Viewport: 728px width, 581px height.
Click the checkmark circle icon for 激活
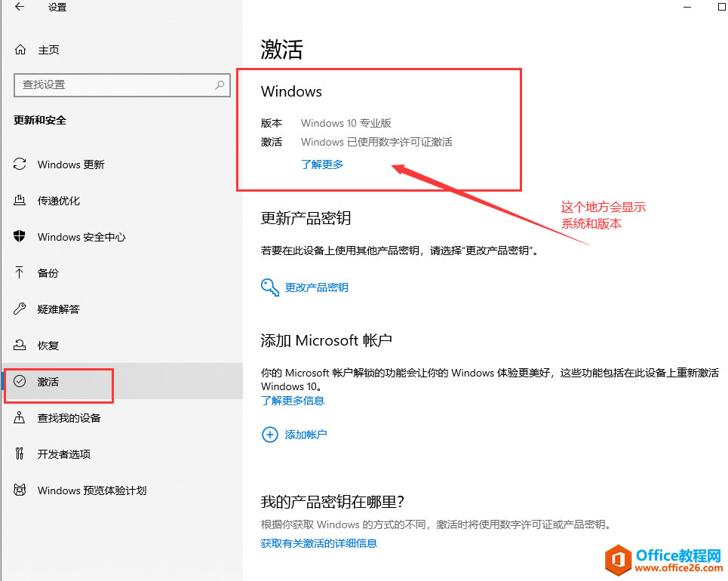click(x=20, y=381)
